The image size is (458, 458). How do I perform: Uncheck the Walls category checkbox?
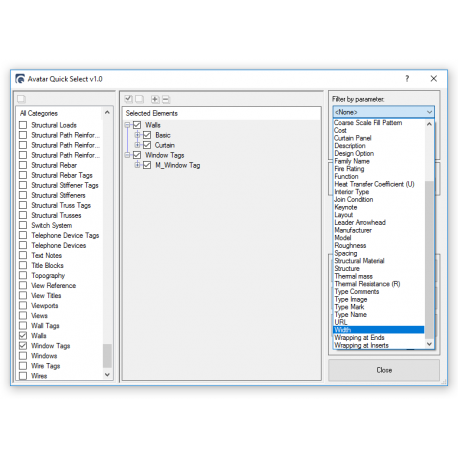[x=23, y=335]
